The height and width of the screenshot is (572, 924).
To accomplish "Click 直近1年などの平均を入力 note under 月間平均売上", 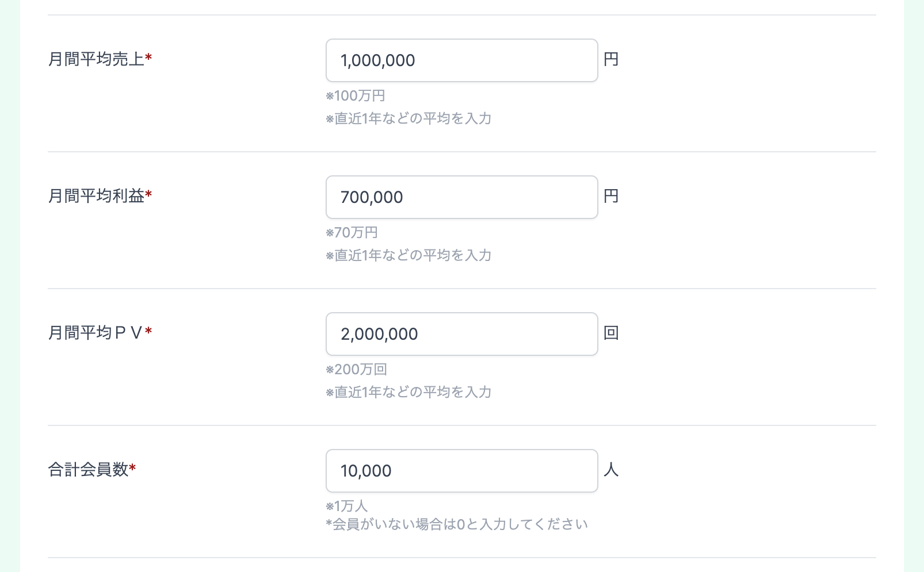I will click(408, 118).
